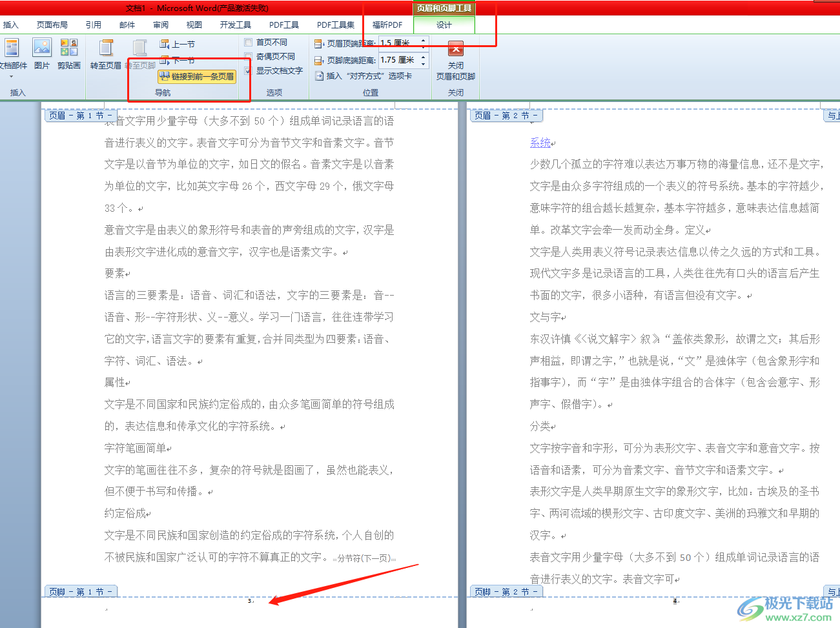Open the 开发工具 tab
The height and width of the screenshot is (628, 840).
tap(236, 25)
